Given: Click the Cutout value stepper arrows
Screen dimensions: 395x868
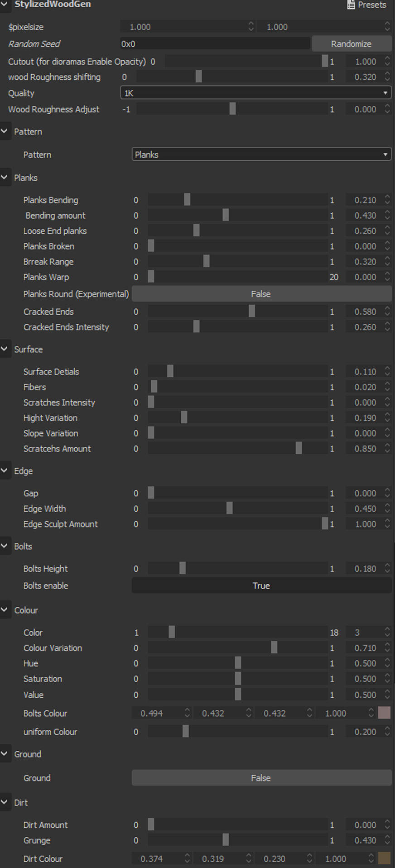Looking at the screenshot, I should [387, 61].
